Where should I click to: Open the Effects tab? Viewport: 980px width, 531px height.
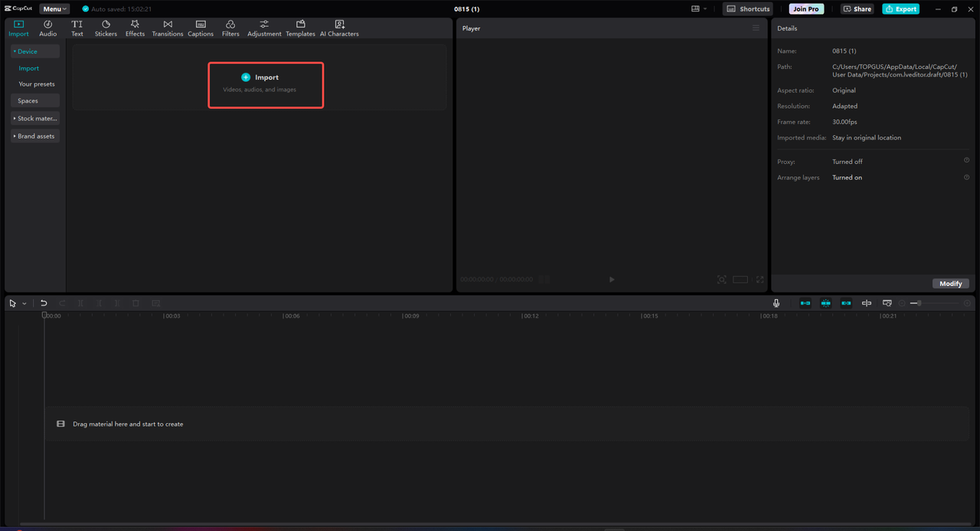pyautogui.click(x=135, y=28)
